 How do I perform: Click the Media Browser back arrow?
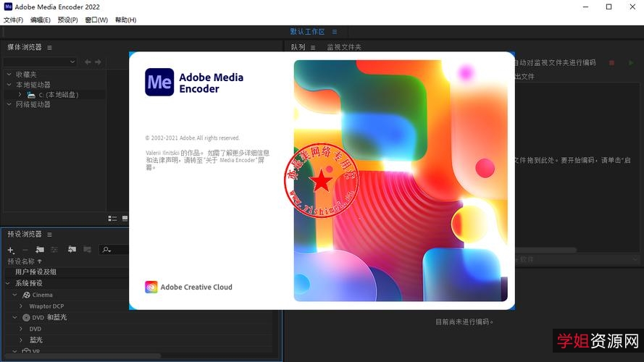(88, 62)
